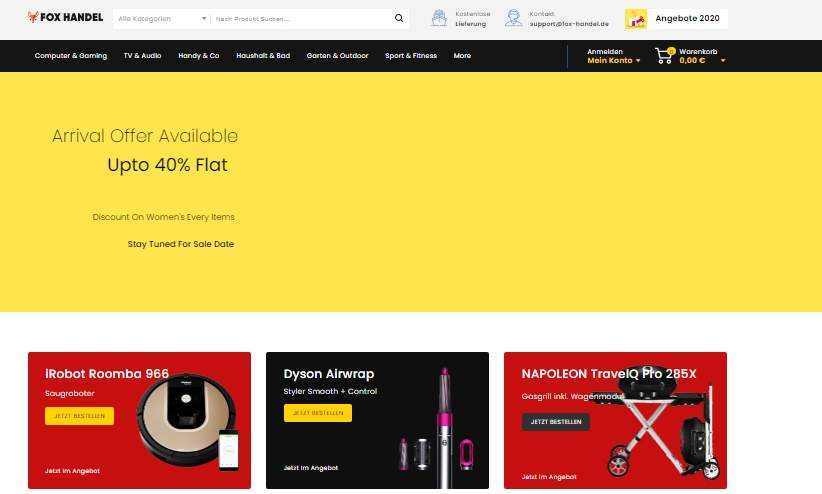This screenshot has height=494, width=822.
Task: Click the Fox Handel logo
Action: coord(66,17)
